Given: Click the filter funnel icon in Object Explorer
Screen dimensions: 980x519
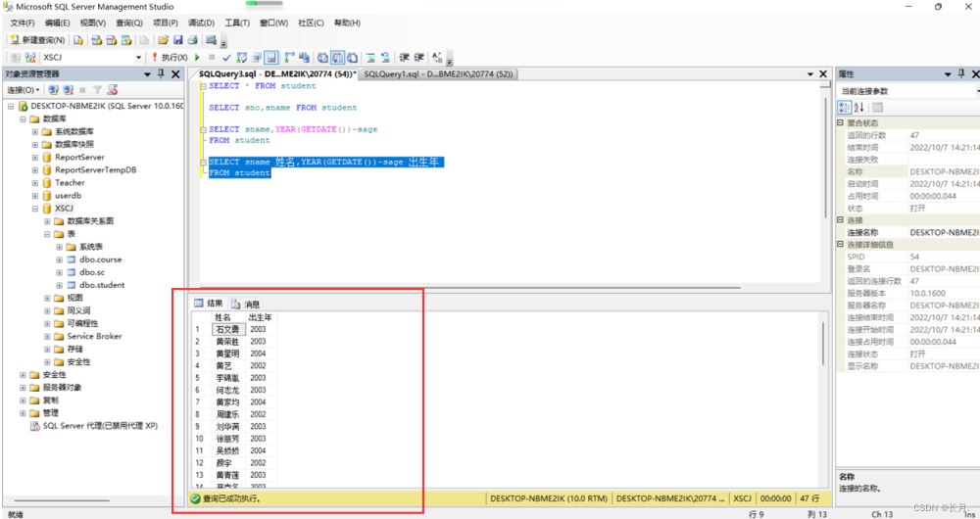Looking at the screenshot, I should (x=98, y=89).
